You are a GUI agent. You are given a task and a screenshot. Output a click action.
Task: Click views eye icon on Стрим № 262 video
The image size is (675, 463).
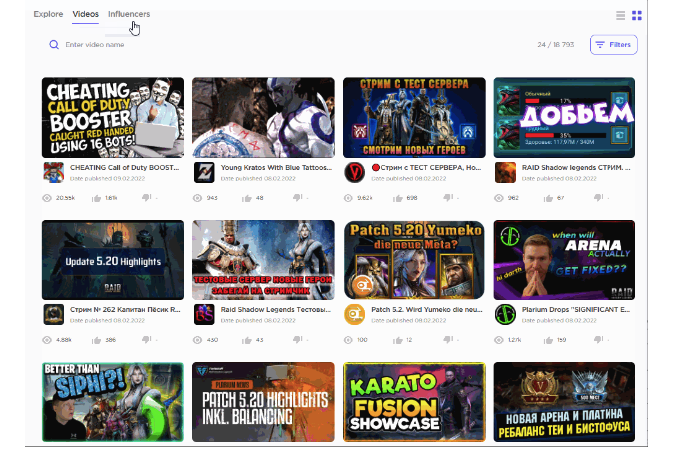pos(47,340)
